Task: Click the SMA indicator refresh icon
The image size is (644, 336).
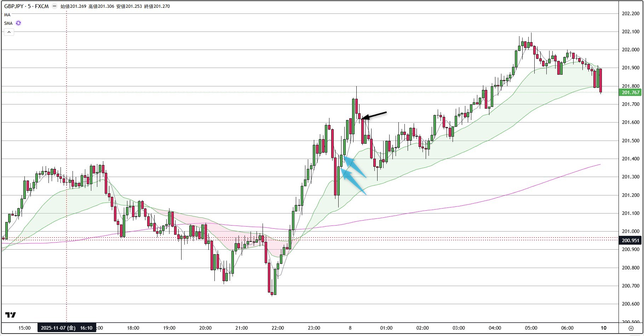Action: [x=18, y=23]
